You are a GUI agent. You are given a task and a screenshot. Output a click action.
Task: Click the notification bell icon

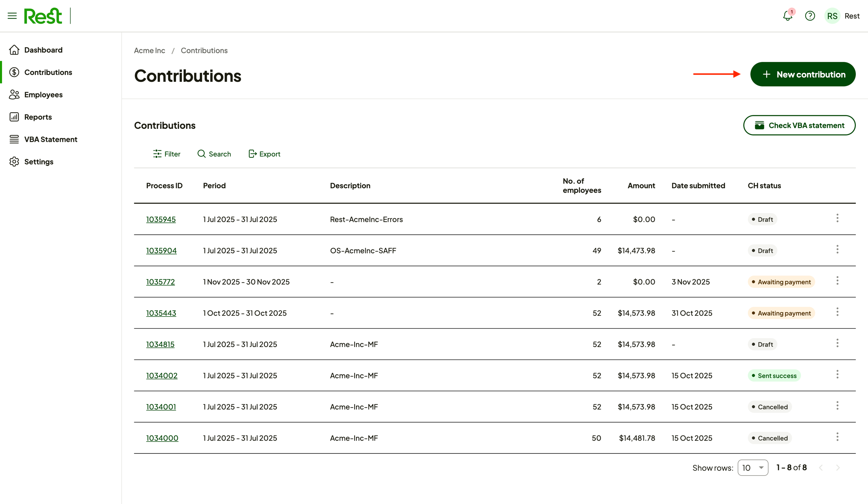point(787,16)
